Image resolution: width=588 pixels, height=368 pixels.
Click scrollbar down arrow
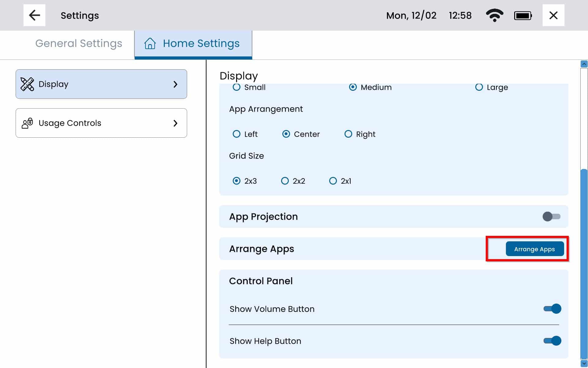(x=584, y=363)
